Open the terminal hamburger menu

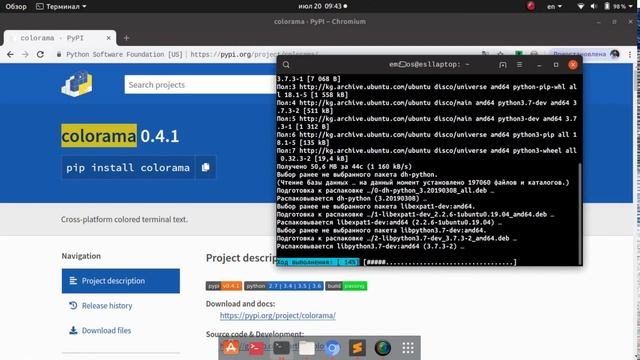tap(519, 64)
